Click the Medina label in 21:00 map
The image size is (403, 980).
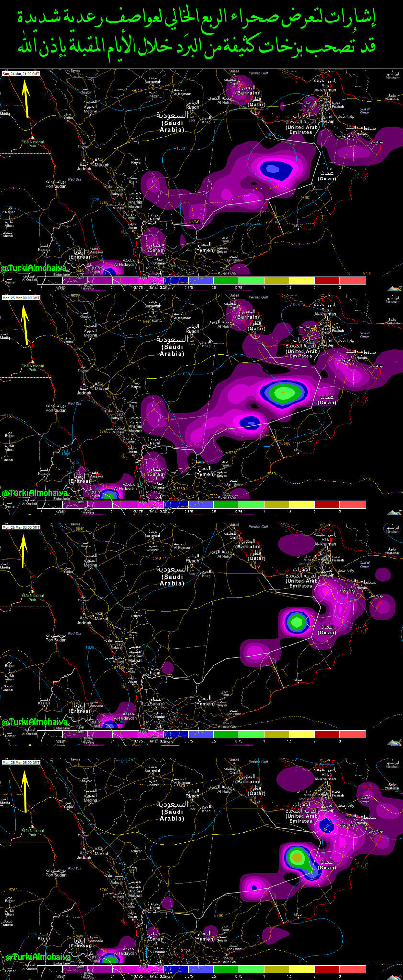90,111
